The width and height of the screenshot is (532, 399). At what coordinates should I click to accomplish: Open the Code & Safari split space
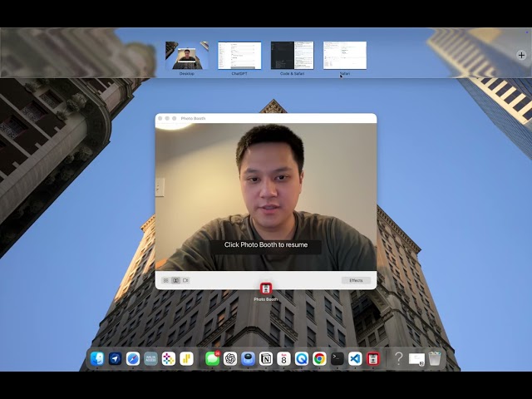click(x=293, y=56)
